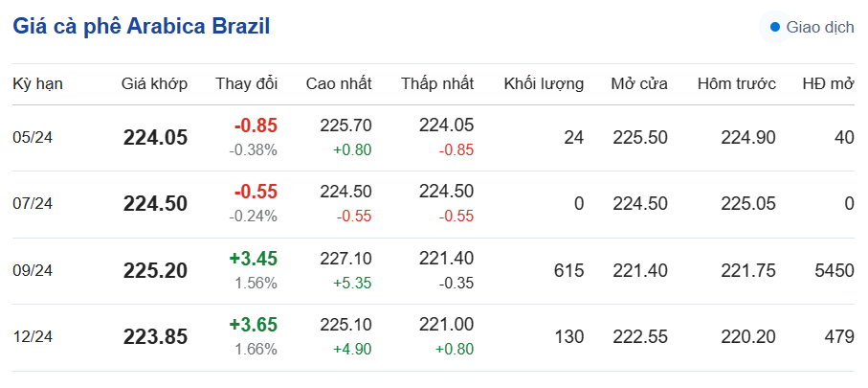The width and height of the screenshot is (868, 388).
Task: Select the Kỳ hạn column header
Action: coord(37,83)
